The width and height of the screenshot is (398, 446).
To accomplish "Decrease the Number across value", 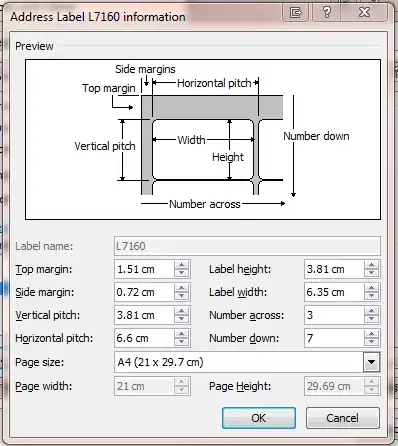I will coord(371,319).
